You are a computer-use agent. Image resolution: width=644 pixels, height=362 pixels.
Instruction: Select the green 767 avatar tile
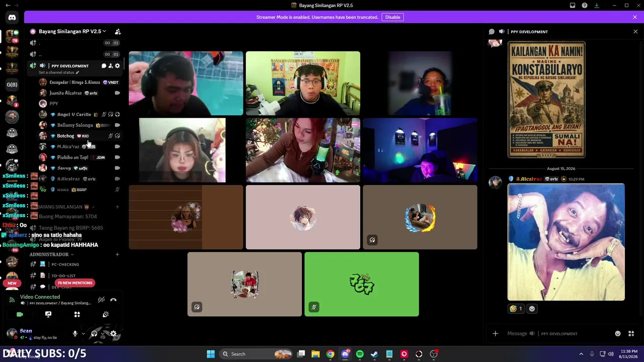tap(362, 285)
